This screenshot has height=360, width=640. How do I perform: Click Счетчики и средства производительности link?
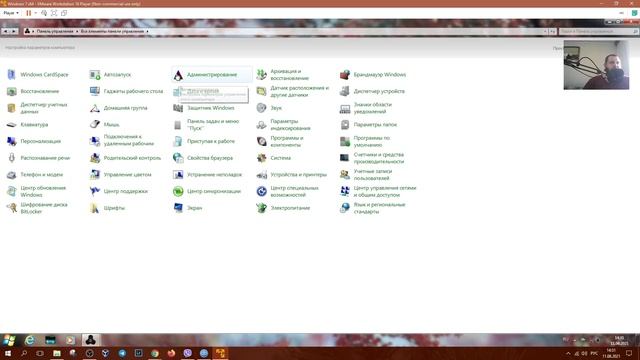378,158
